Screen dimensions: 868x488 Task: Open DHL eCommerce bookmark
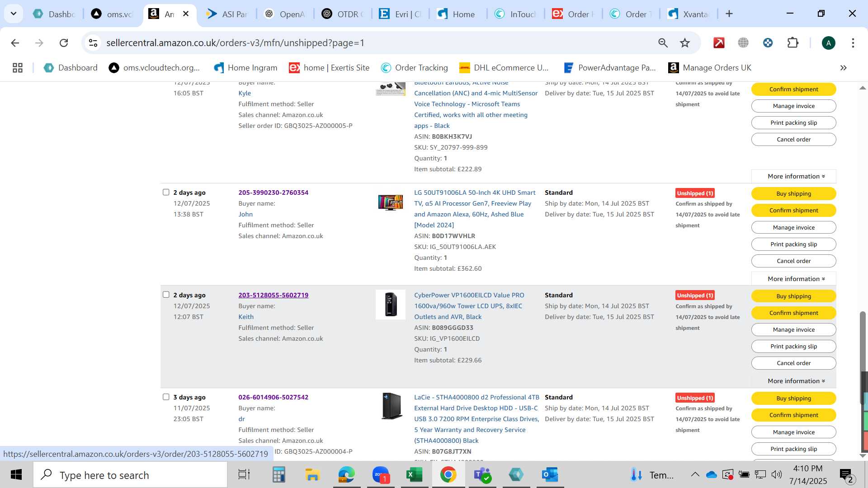(x=504, y=68)
